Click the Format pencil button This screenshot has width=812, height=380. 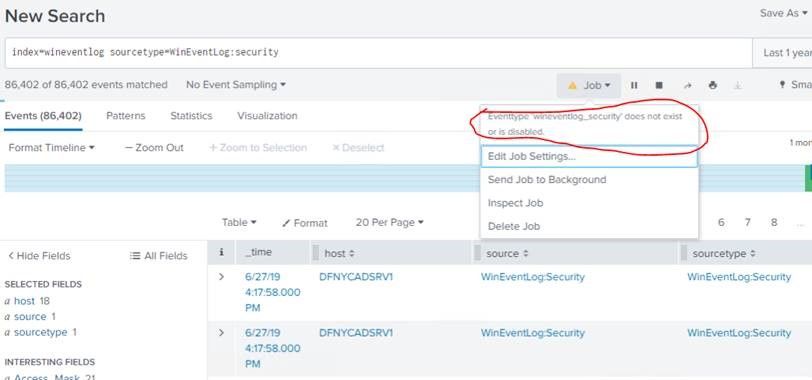coord(305,223)
